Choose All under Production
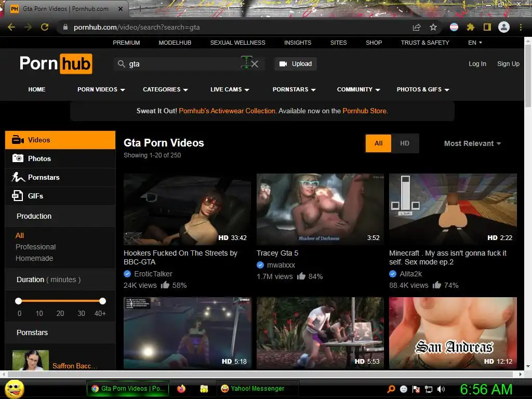This screenshot has height=399, width=532. tap(20, 235)
